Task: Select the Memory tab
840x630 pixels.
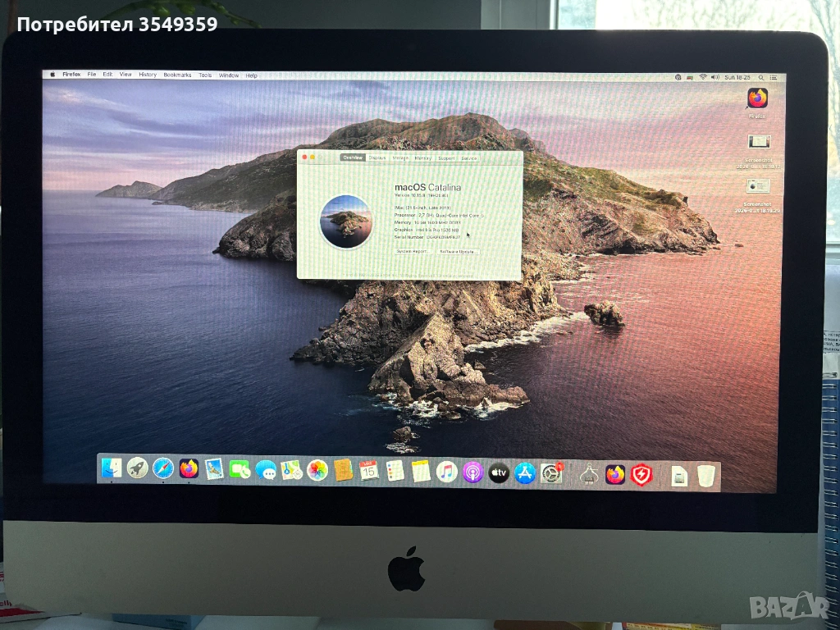Action: point(423,157)
